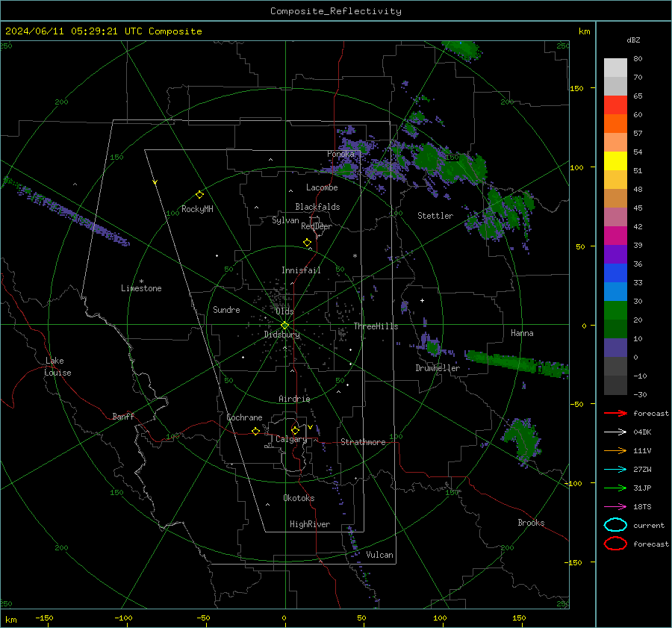672x628 pixels.
Task: Click the cyan current ellipse legend icon
Action: coord(615,525)
